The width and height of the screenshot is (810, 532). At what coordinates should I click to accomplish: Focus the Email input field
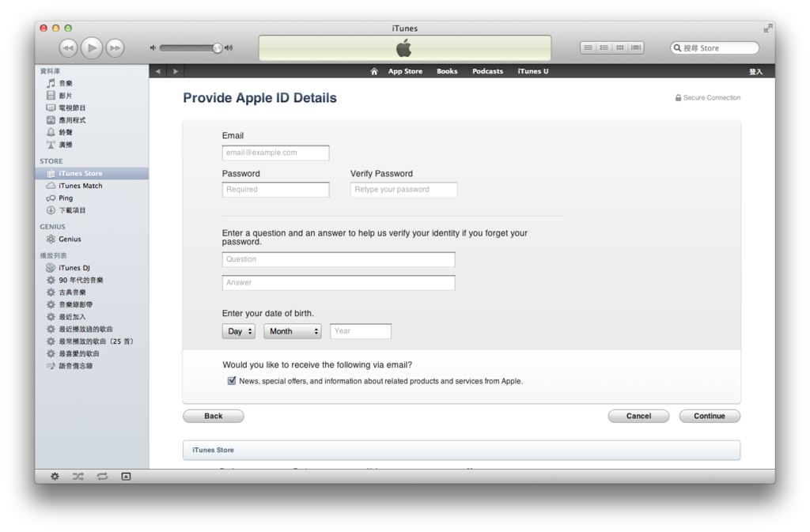pyautogui.click(x=275, y=153)
